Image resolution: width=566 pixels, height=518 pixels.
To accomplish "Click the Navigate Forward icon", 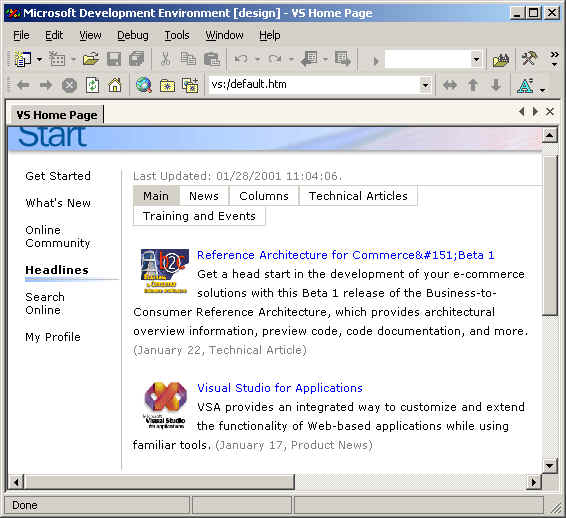I will click(x=342, y=59).
